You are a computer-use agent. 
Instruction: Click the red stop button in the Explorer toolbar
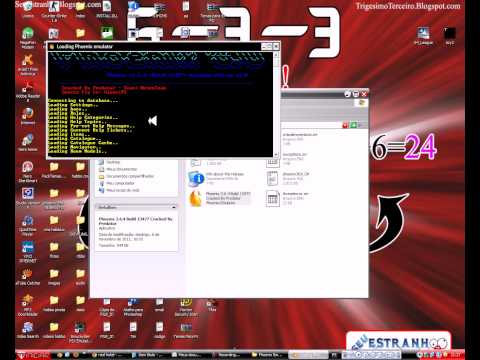point(345,125)
